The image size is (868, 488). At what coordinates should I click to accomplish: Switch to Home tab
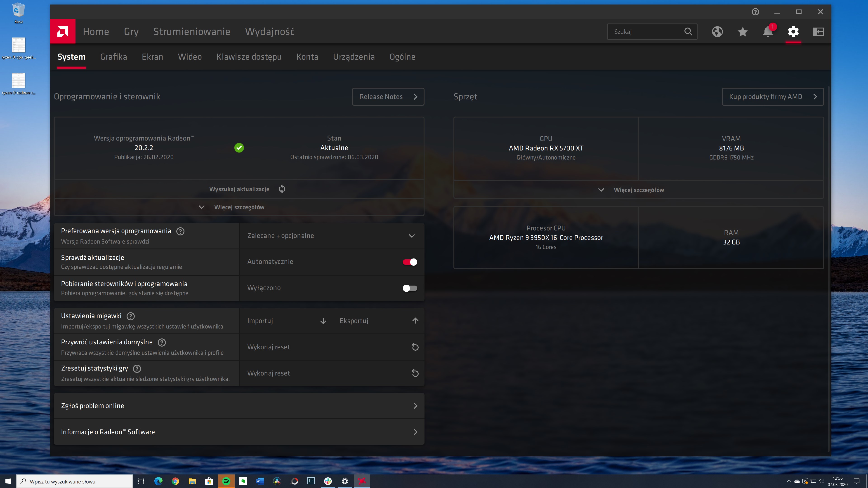pos(96,32)
